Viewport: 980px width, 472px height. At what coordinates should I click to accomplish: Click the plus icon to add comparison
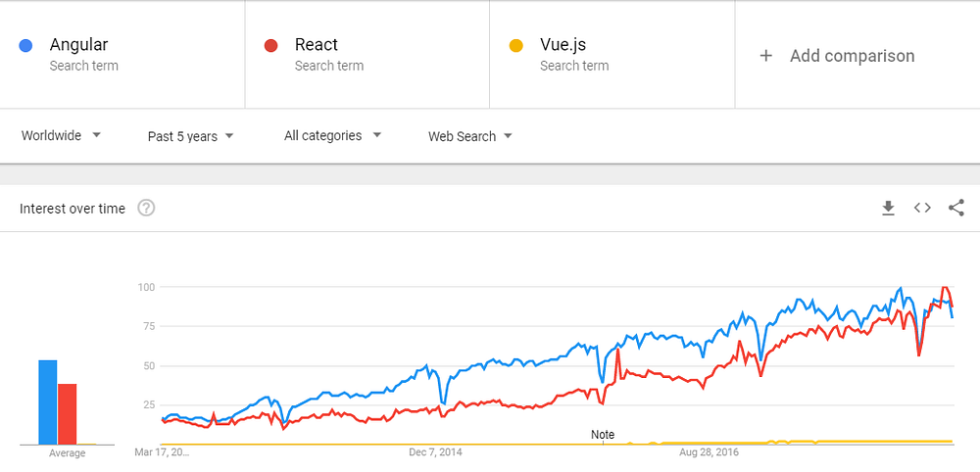[x=766, y=56]
